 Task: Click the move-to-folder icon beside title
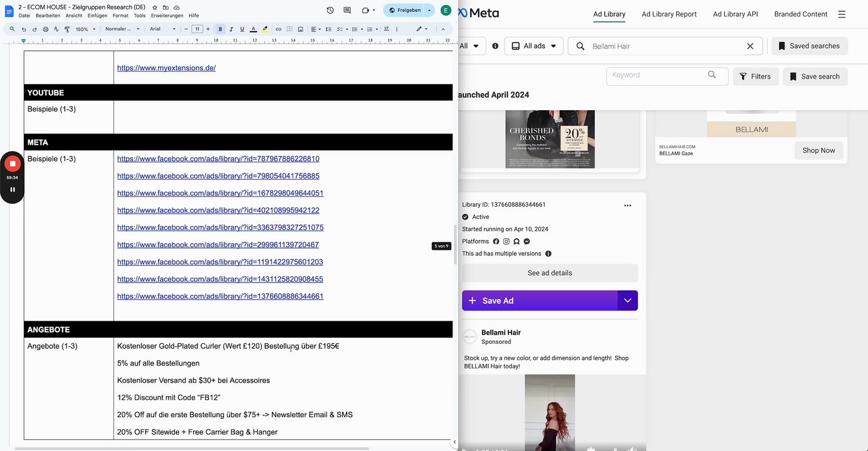click(165, 8)
